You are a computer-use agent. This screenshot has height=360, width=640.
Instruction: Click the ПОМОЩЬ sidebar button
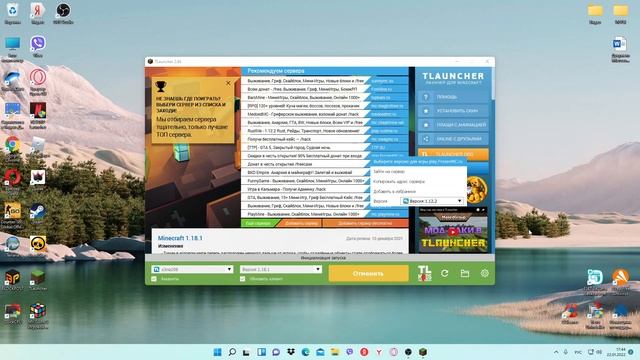click(453, 97)
